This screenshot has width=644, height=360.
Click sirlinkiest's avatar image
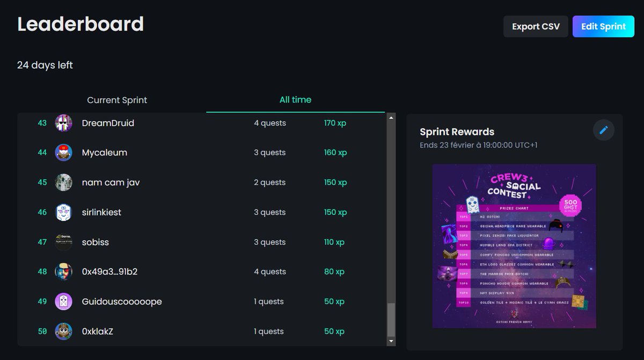(64, 212)
